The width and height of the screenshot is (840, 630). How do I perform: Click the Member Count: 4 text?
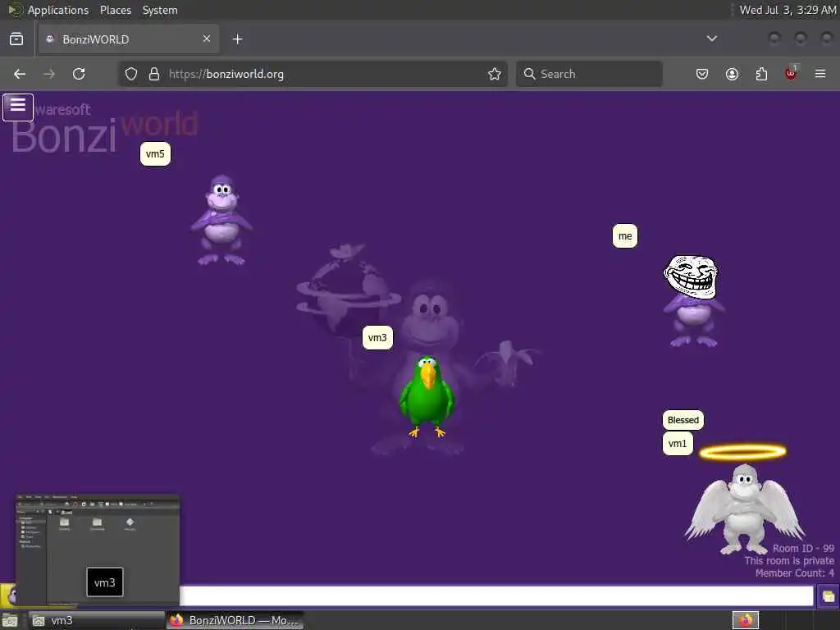[794, 573]
